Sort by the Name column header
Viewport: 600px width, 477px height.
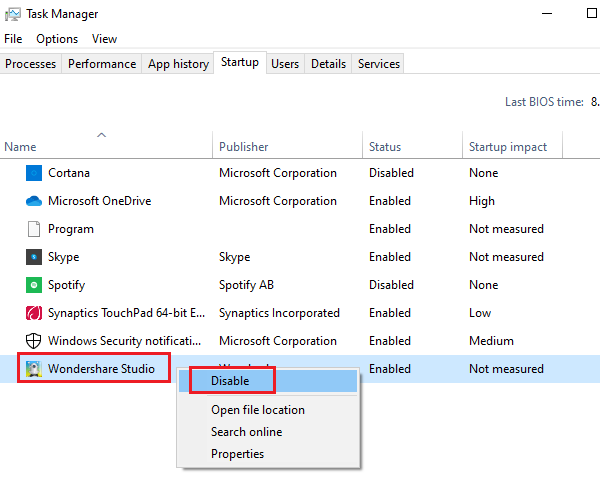tap(20, 147)
